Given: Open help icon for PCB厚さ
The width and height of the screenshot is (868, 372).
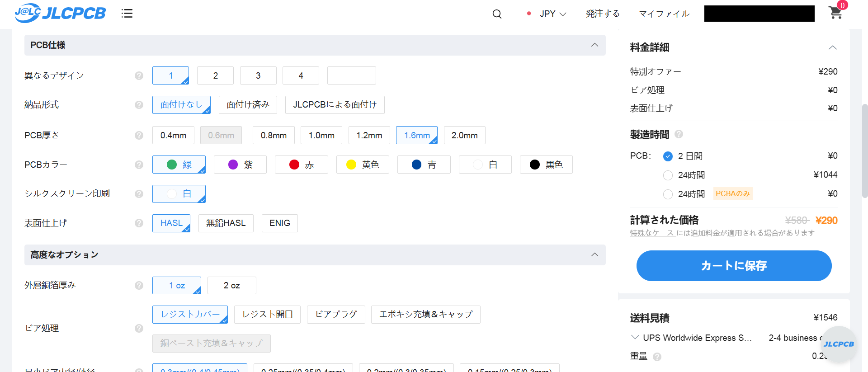Looking at the screenshot, I should coord(139,135).
